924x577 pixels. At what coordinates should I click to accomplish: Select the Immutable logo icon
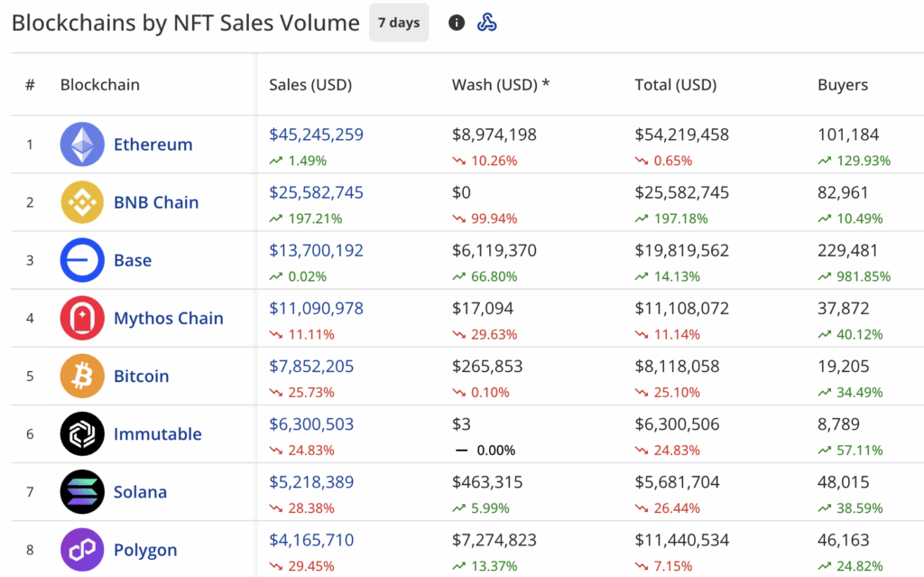coord(82,433)
